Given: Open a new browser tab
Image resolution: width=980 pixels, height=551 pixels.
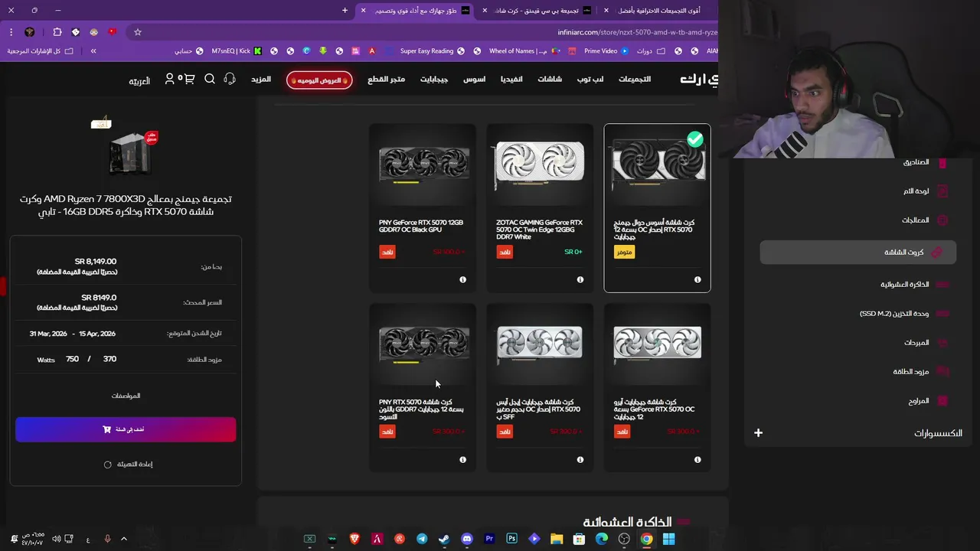Looking at the screenshot, I should (x=345, y=11).
